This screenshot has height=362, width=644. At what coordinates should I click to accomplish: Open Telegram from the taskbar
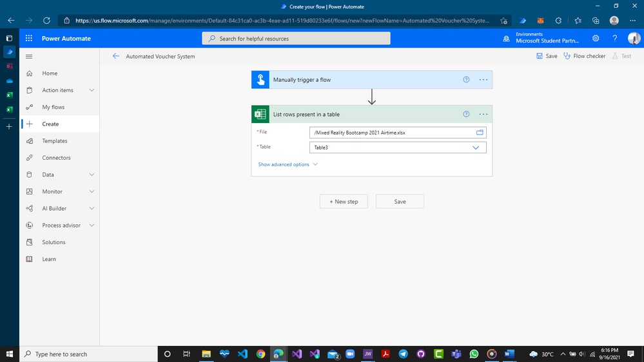(403, 354)
